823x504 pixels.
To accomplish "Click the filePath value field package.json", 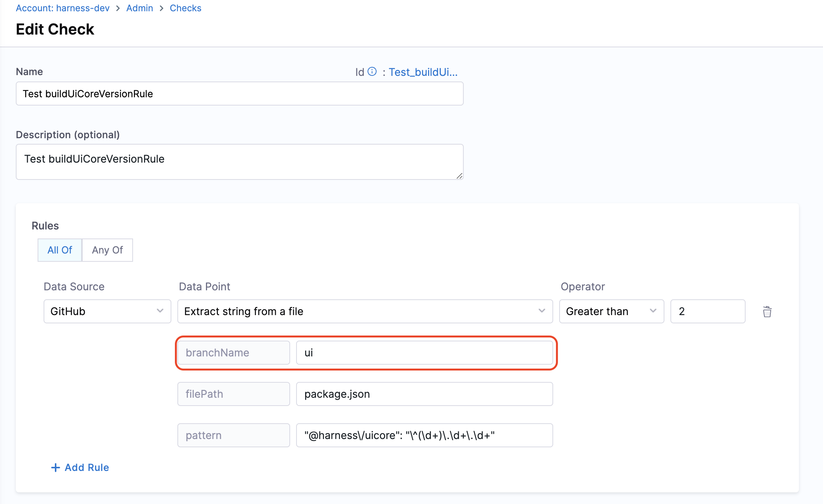I will point(424,394).
